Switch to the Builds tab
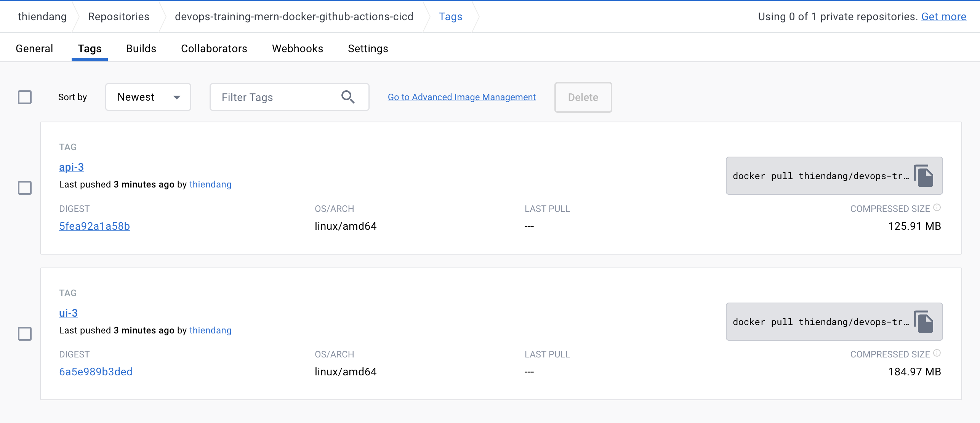Screen dimensions: 980x423 [x=141, y=49]
